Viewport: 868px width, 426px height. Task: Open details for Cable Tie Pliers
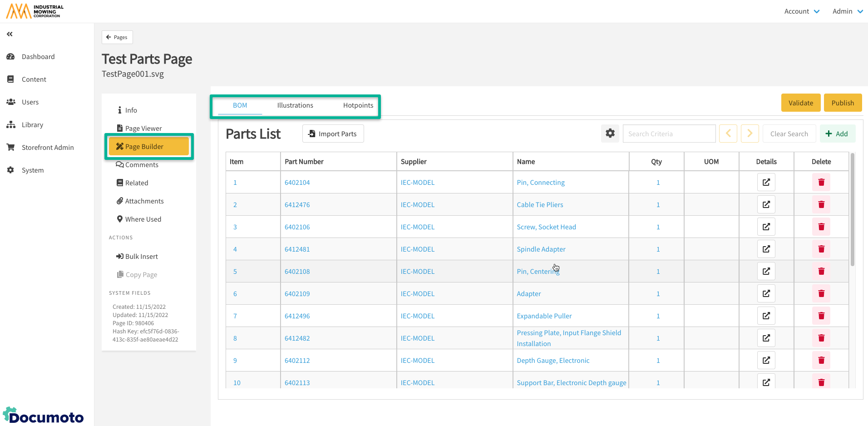(766, 204)
